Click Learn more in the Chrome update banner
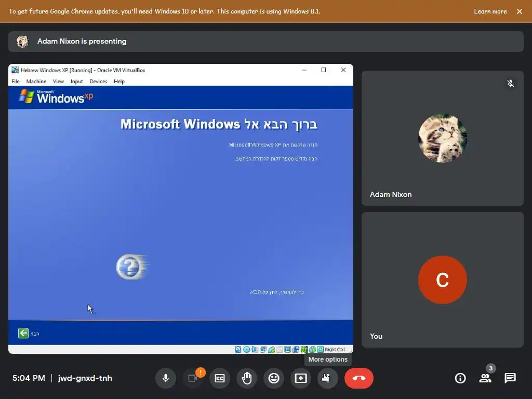The height and width of the screenshot is (399, 532). 490,11
